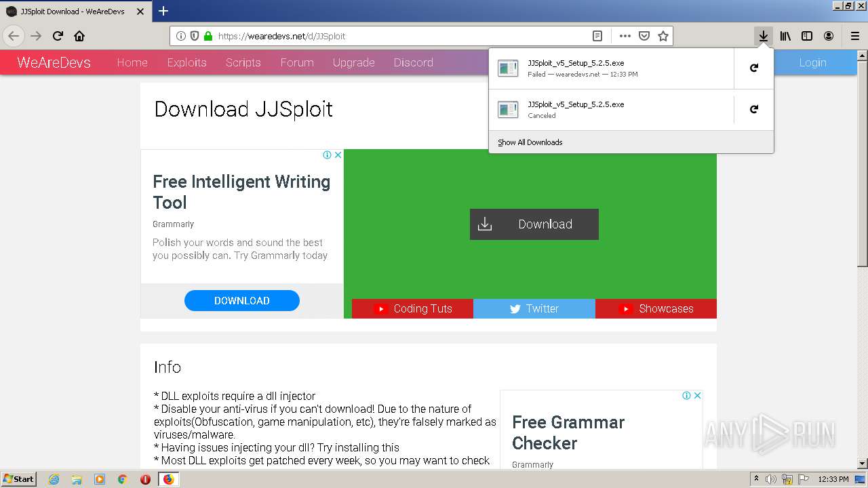Image resolution: width=868 pixels, height=488 pixels.
Task: Close the JJSploit Download tab
Action: point(140,12)
